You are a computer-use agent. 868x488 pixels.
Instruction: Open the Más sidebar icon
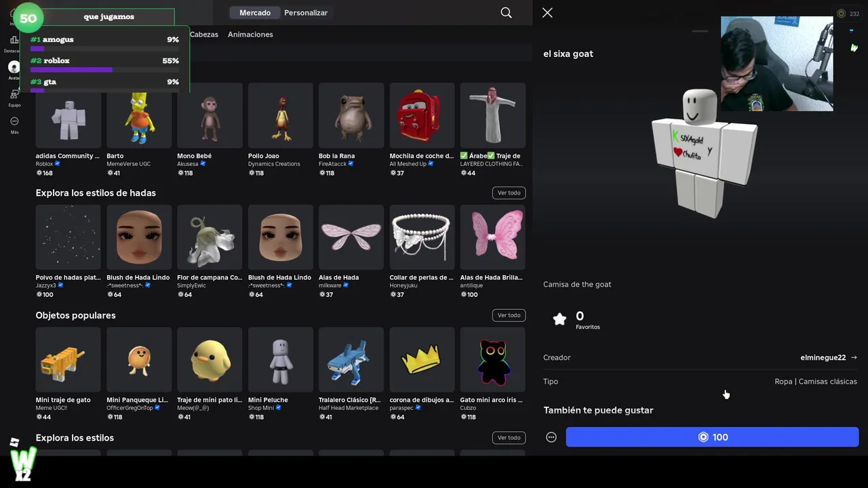[14, 121]
